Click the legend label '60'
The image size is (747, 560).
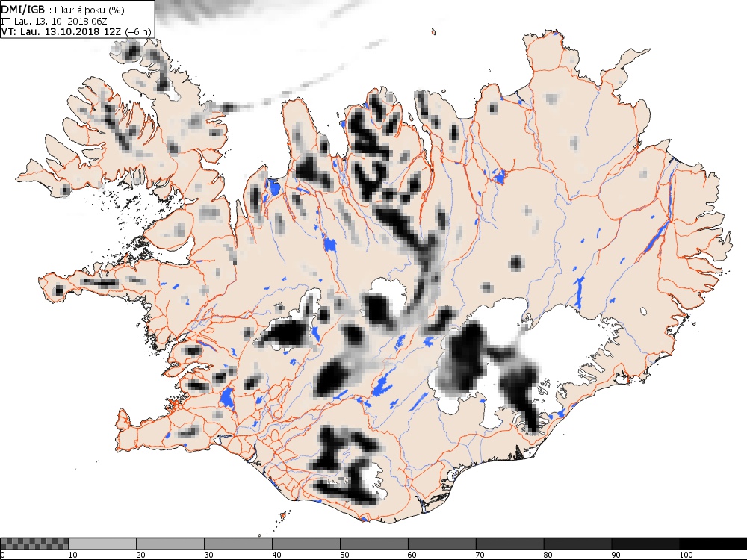click(x=412, y=555)
